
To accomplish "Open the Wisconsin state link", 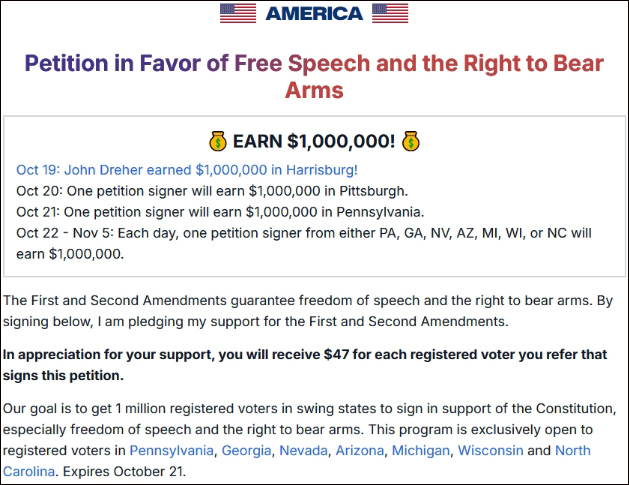I will coord(489,450).
